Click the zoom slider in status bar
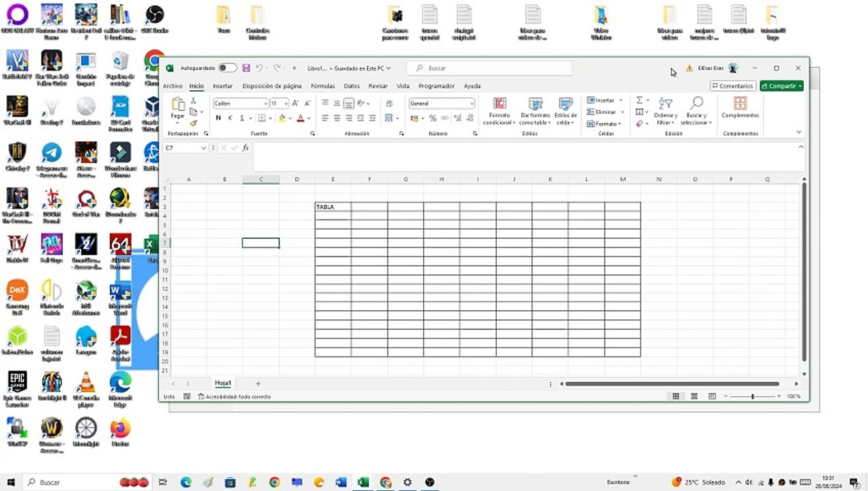This screenshot has width=868, height=491. [x=753, y=396]
